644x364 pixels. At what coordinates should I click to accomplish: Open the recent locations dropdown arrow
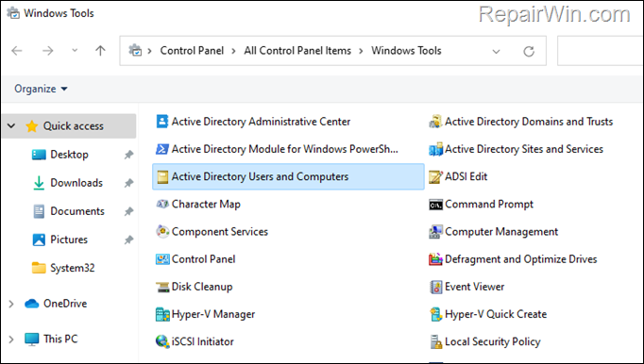(x=75, y=51)
